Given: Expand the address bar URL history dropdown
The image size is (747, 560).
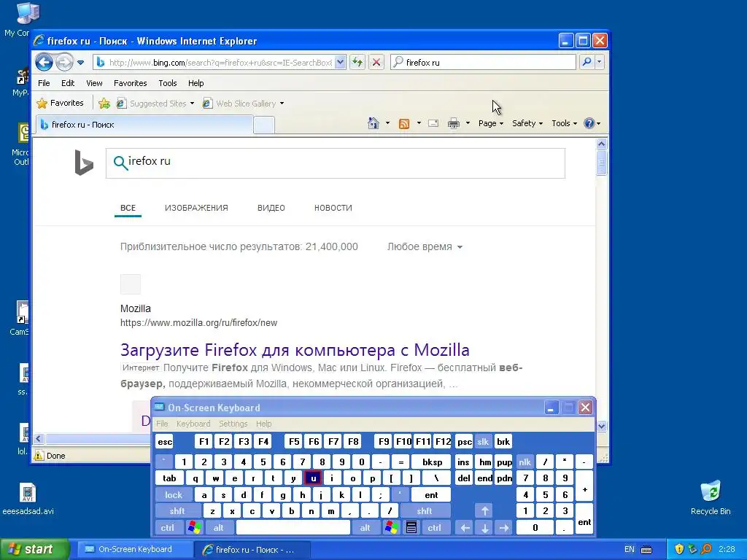Looking at the screenshot, I should 340,62.
